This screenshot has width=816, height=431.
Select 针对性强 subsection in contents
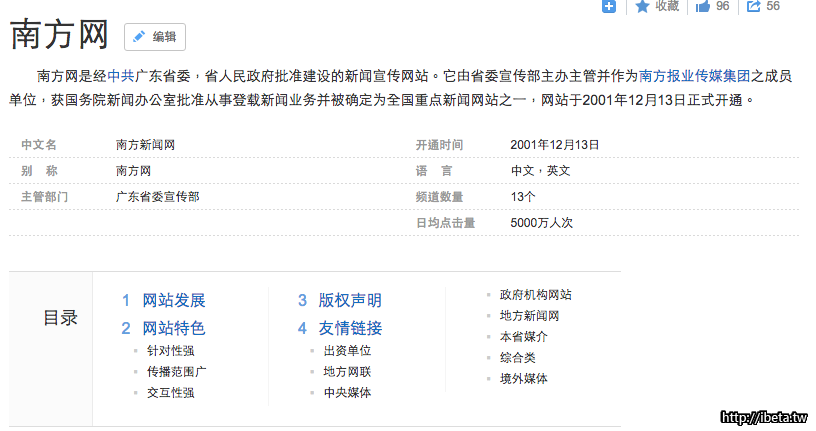170,351
